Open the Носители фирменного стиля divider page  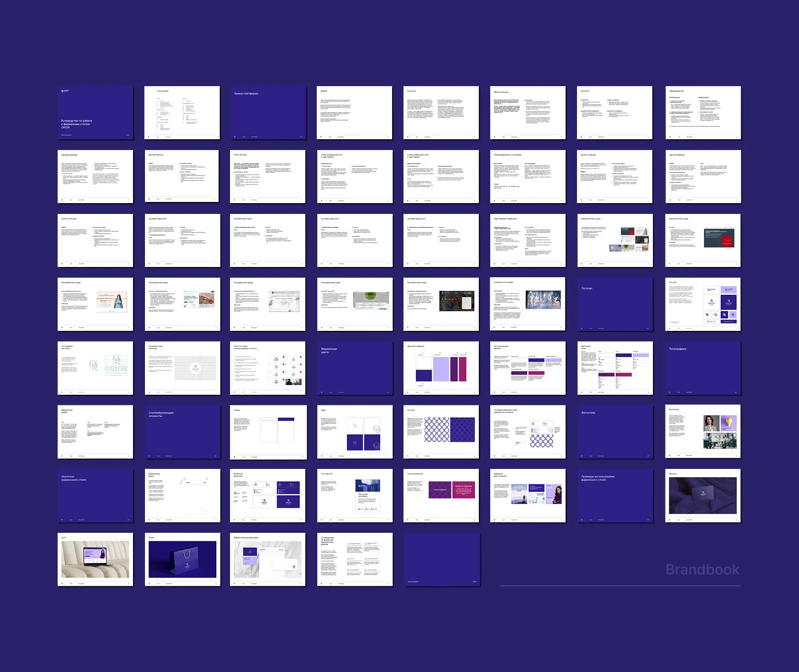coord(96,496)
